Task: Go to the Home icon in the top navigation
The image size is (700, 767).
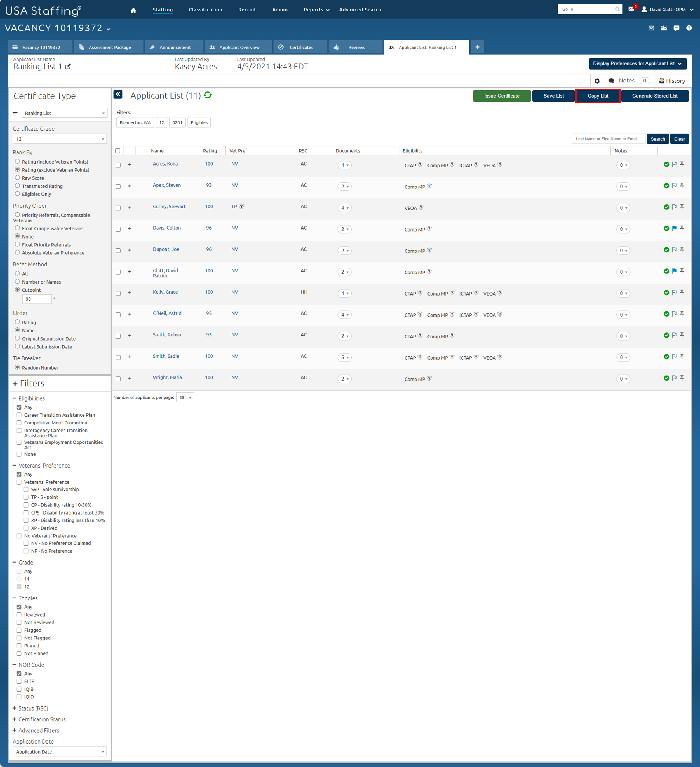Action: tap(133, 10)
